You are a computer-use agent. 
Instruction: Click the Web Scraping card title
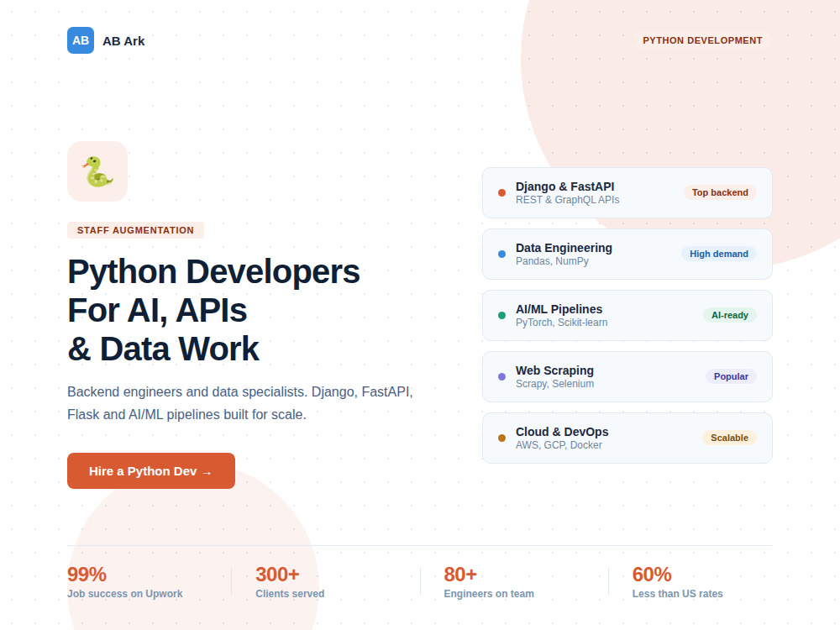coord(554,370)
